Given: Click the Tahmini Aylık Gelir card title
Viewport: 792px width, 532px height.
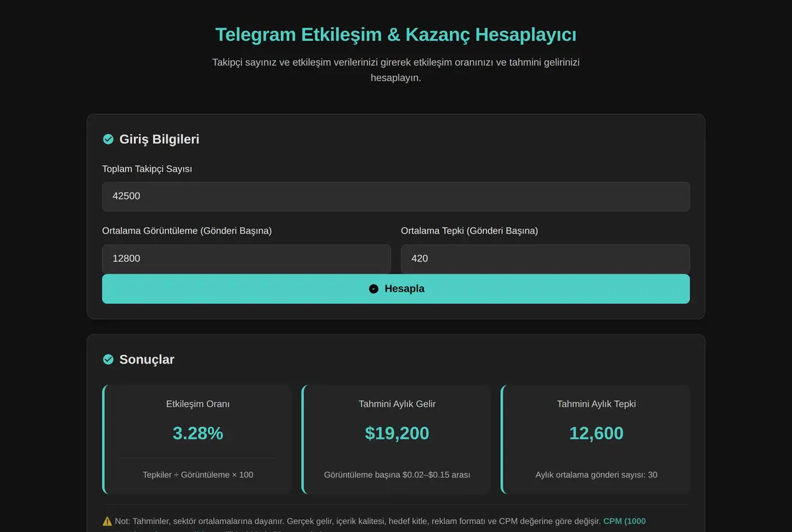Looking at the screenshot, I should [x=397, y=404].
